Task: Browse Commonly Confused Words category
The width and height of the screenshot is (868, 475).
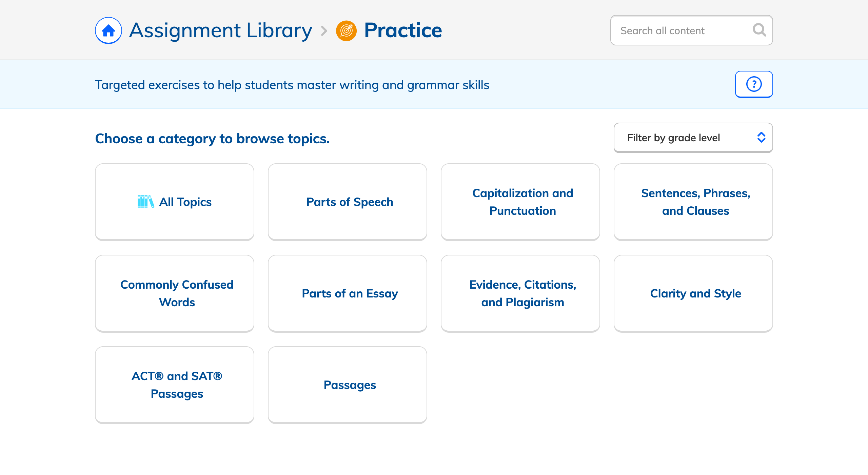Action: [175, 294]
